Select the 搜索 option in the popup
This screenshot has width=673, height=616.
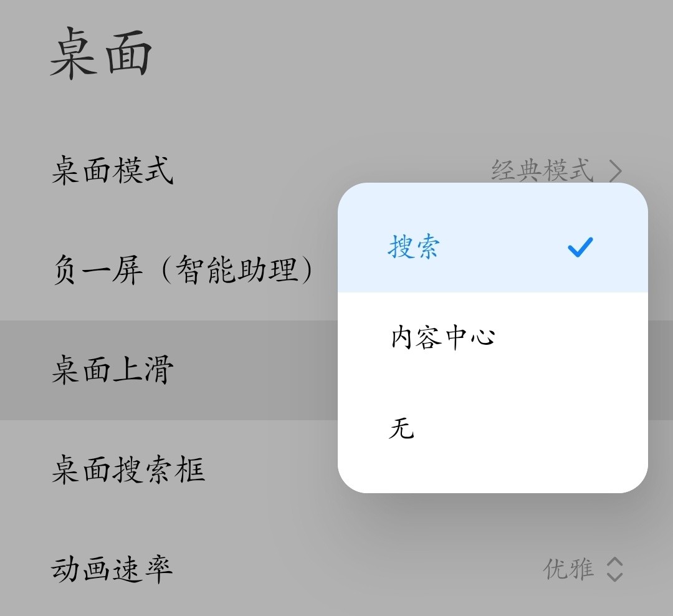pyautogui.click(x=414, y=246)
